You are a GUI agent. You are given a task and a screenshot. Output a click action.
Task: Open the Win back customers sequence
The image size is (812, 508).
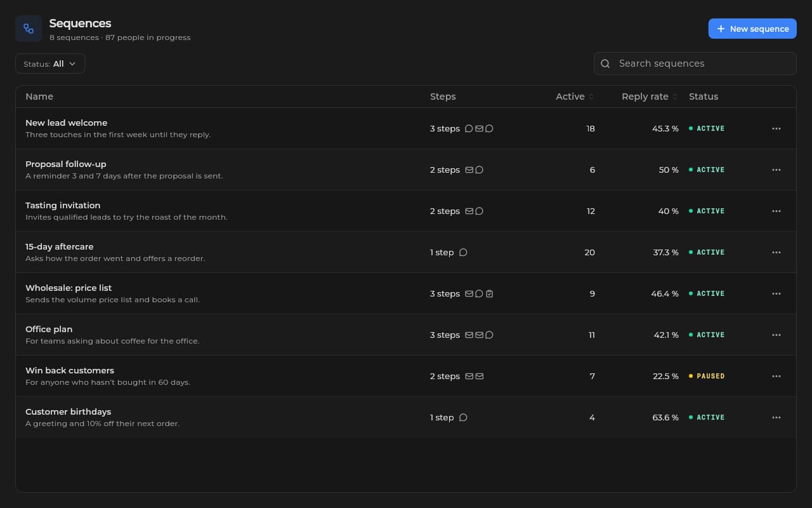[406, 376]
